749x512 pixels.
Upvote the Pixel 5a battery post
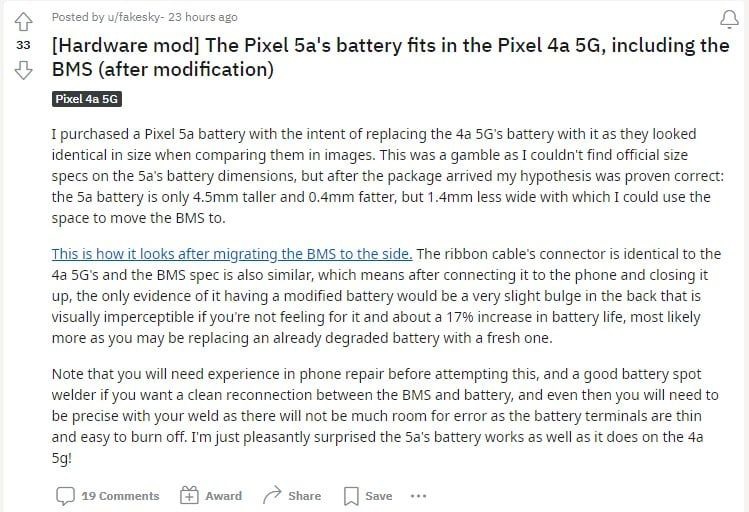click(x=23, y=21)
